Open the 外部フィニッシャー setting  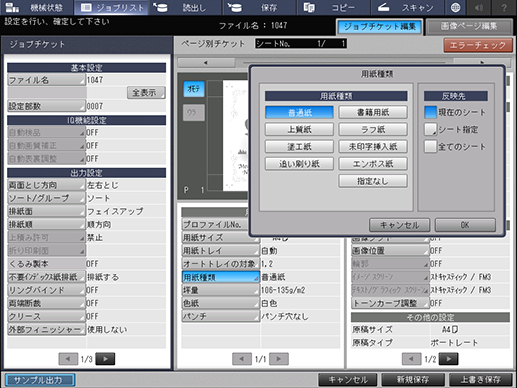(46, 329)
